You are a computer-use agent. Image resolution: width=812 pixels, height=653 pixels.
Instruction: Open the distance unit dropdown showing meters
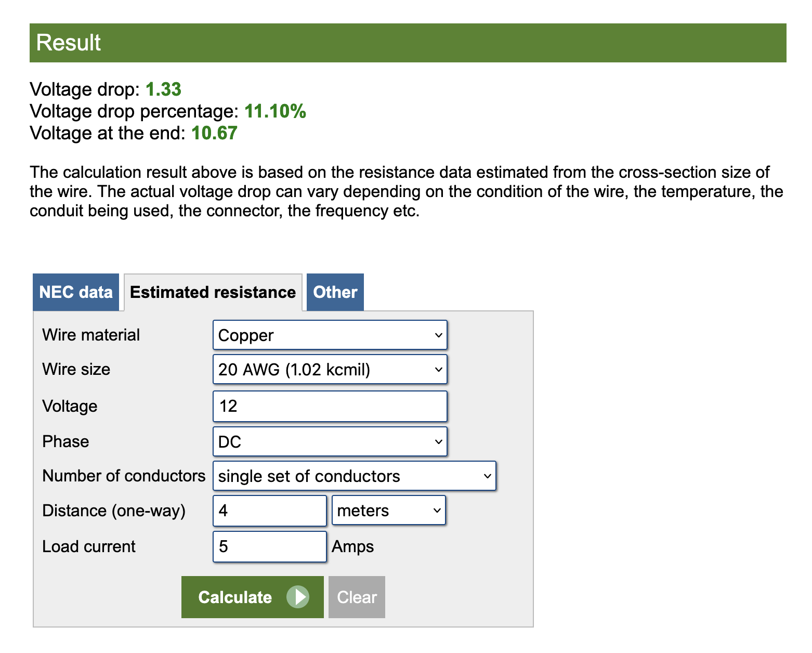click(389, 511)
